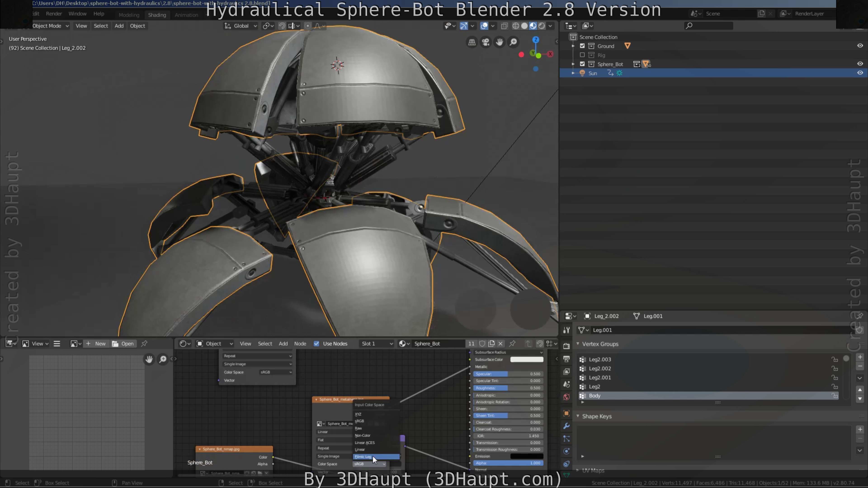The width and height of the screenshot is (868, 488).
Task: Open vertex group specials dropdown arrow
Action: pos(860,378)
